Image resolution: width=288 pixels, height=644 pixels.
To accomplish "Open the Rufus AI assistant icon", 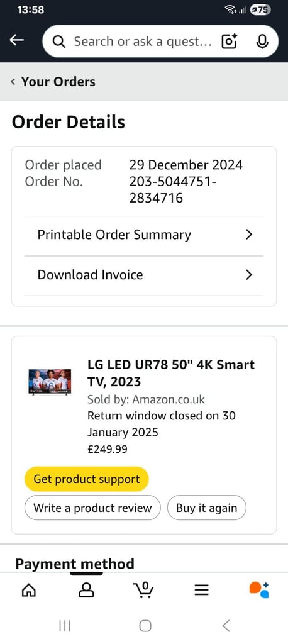I will click(x=259, y=590).
